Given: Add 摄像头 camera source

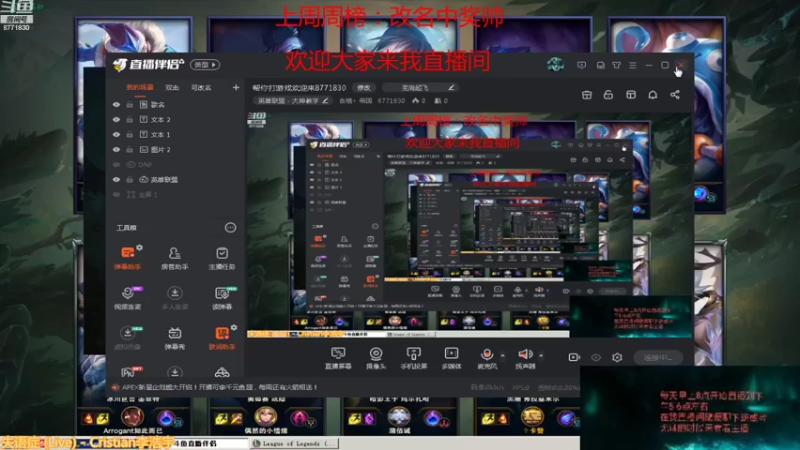Looking at the screenshot, I should pyautogui.click(x=376, y=358).
